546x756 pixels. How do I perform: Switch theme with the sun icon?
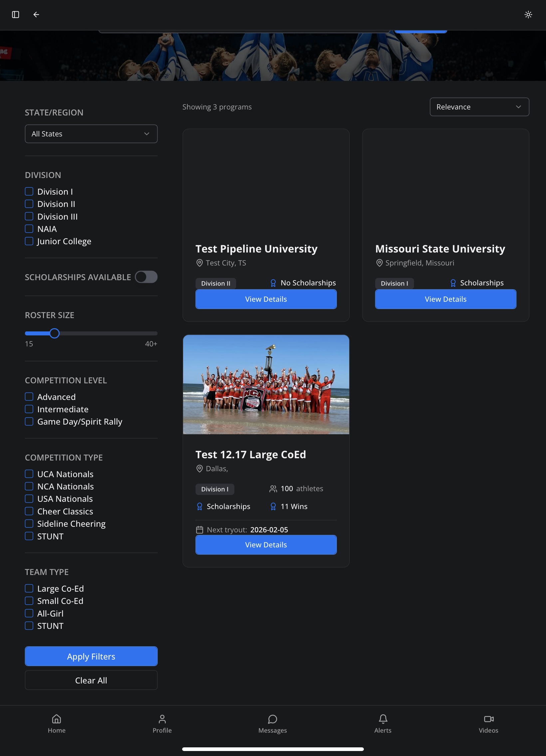click(528, 14)
